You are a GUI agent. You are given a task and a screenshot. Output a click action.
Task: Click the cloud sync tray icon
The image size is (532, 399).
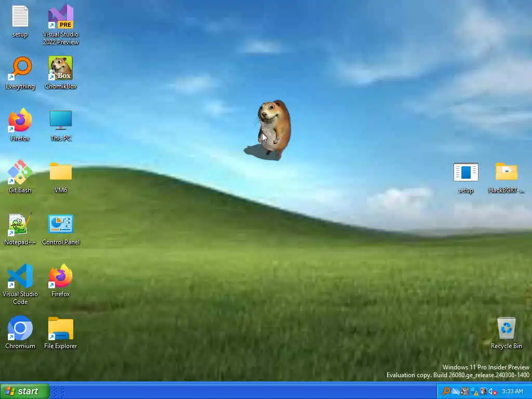pyautogui.click(x=456, y=392)
